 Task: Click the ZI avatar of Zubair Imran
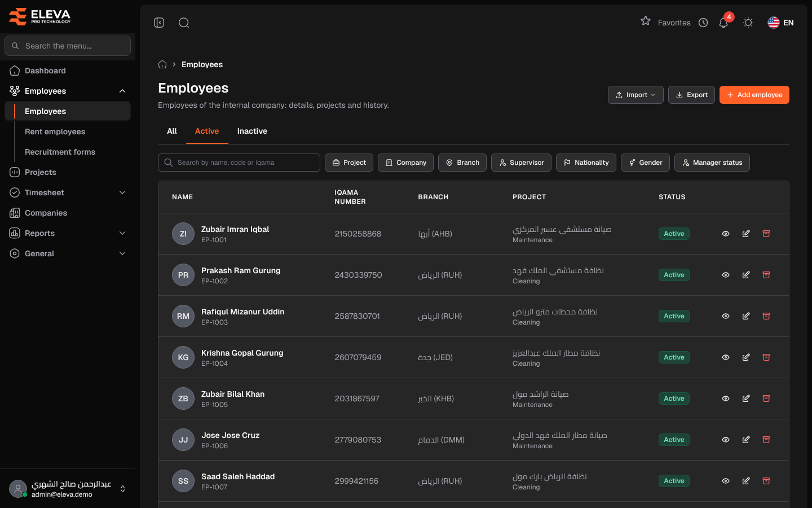pyautogui.click(x=183, y=234)
